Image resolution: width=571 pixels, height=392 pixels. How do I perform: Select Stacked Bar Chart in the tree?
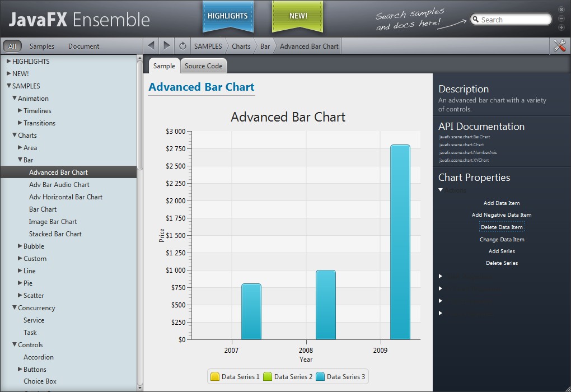click(55, 234)
